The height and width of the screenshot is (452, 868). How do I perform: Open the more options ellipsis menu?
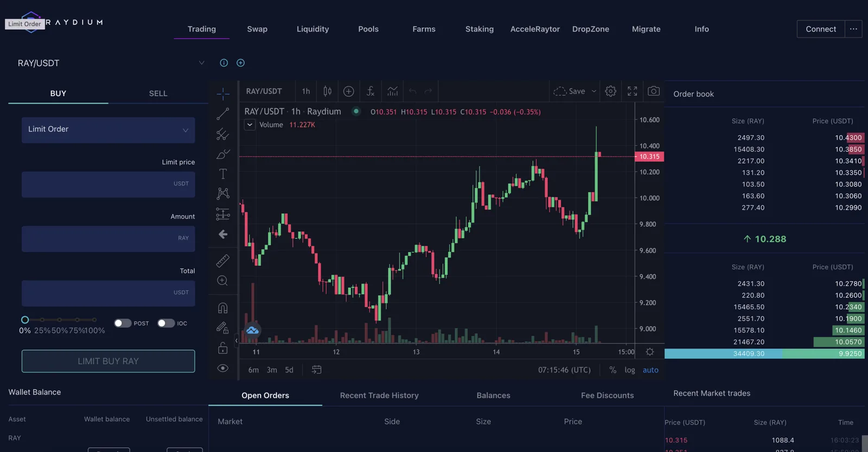tap(853, 29)
